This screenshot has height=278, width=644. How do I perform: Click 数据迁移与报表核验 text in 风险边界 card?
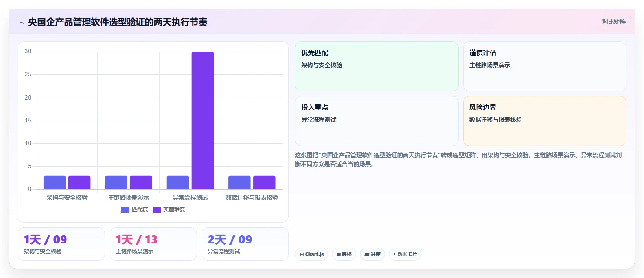[495, 120]
